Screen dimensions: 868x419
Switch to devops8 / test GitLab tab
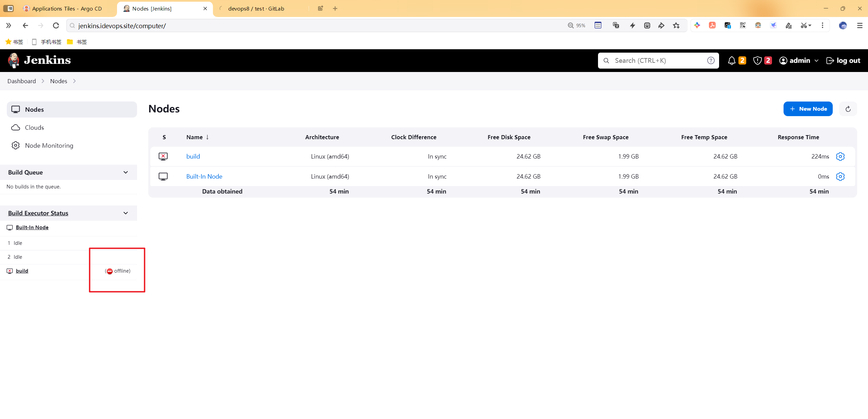coord(256,8)
